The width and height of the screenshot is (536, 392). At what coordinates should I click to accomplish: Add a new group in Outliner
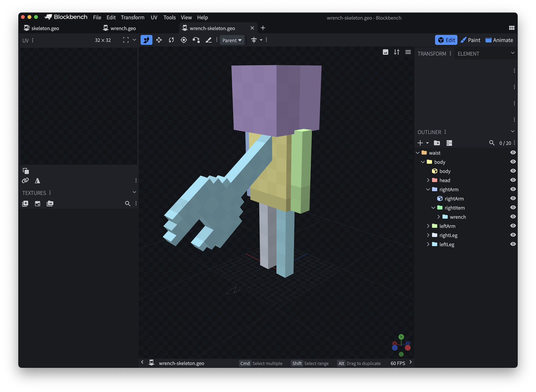click(x=437, y=143)
